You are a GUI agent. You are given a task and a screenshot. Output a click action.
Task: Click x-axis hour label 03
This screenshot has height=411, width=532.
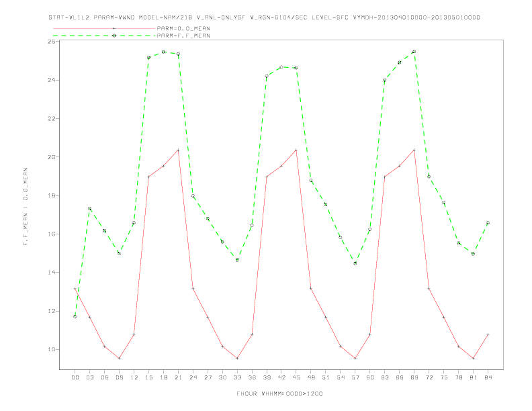click(x=89, y=377)
